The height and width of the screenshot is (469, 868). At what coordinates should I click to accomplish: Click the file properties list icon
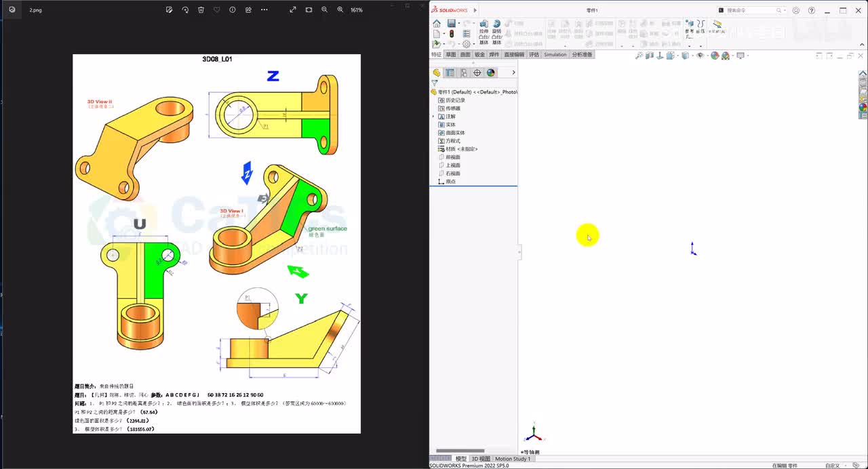click(467, 34)
